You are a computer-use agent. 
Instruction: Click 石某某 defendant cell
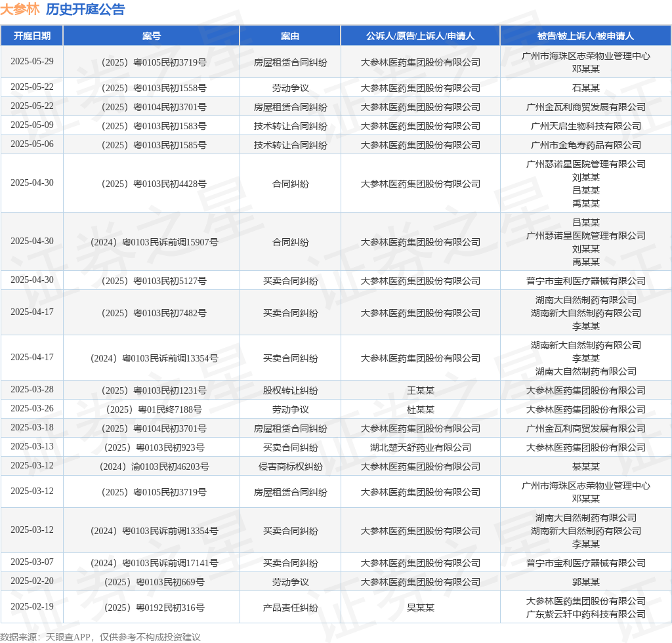coord(586,88)
